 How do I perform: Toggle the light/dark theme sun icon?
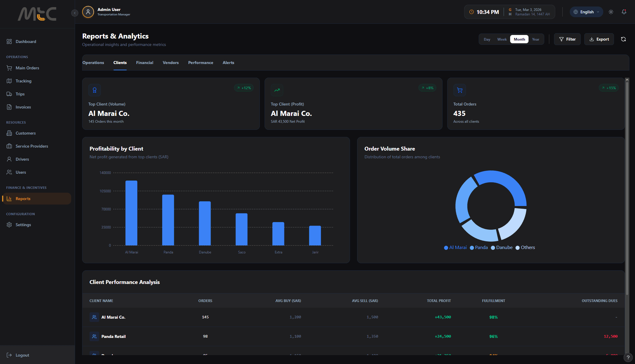click(611, 12)
